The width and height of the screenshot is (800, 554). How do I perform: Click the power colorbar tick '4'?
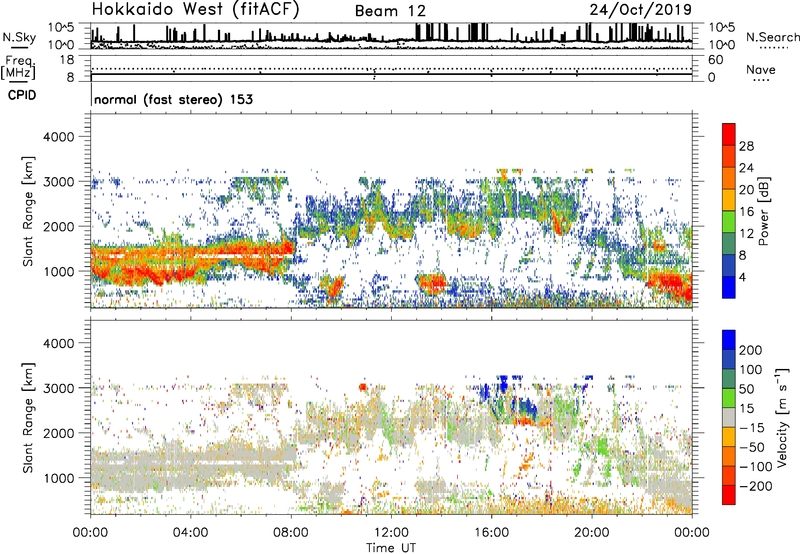(x=742, y=277)
